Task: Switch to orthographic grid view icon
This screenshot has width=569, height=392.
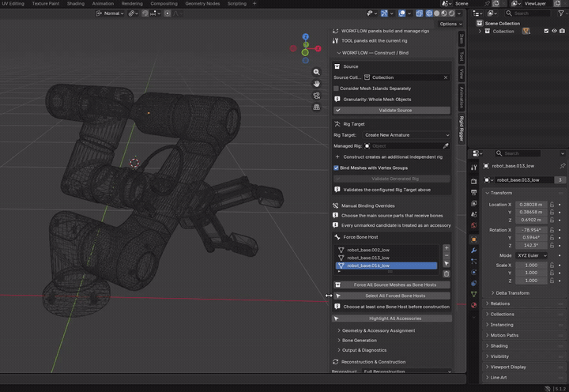Action: (316, 107)
